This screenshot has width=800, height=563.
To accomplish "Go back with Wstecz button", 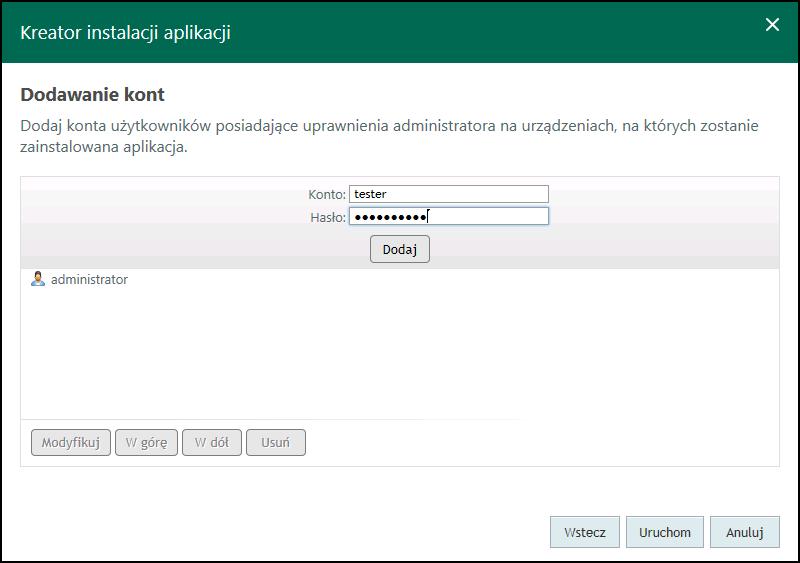I will 585,532.
